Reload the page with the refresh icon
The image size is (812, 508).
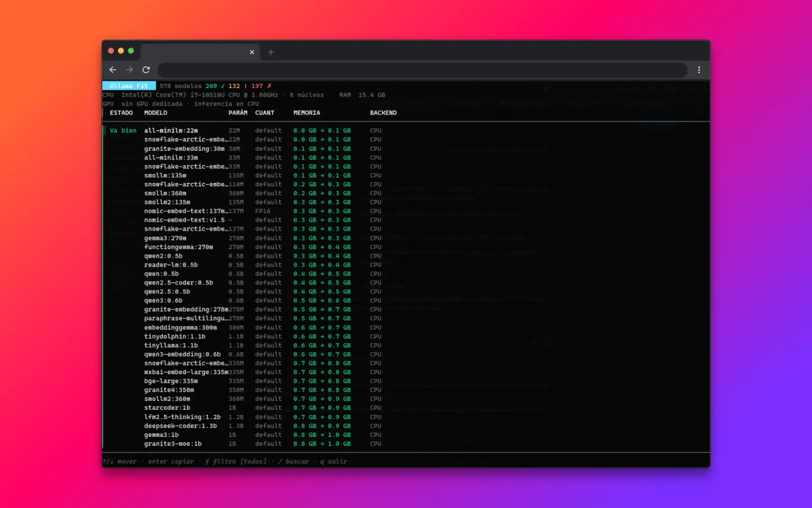click(x=146, y=69)
